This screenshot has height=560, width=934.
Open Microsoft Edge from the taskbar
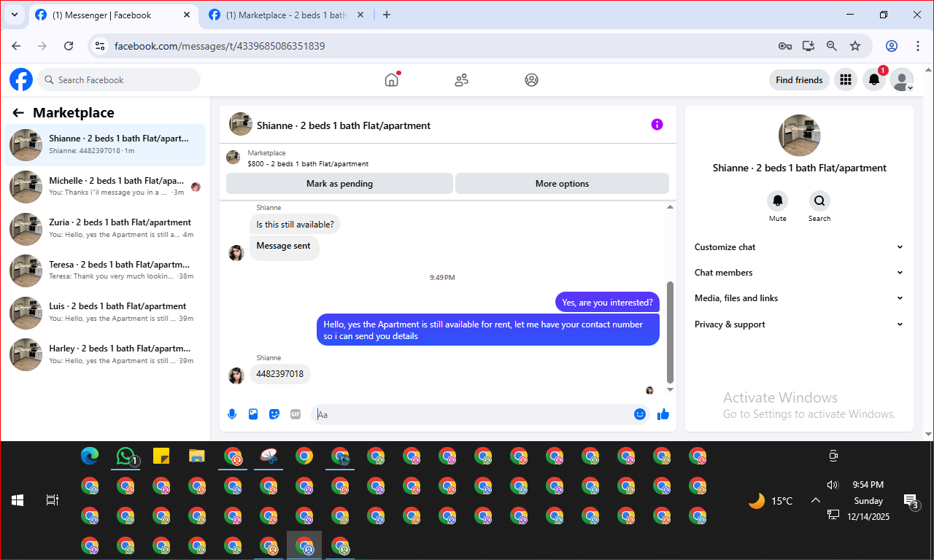click(90, 456)
